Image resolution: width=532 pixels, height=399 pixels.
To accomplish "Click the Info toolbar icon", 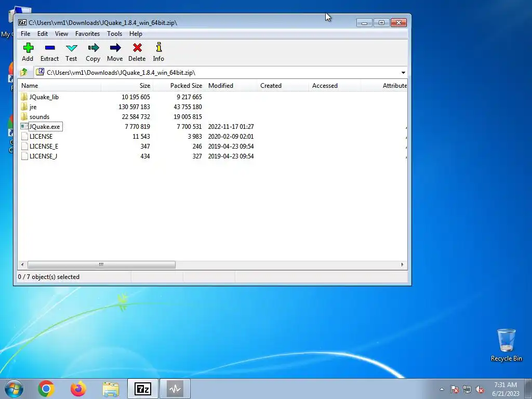I will pos(158,47).
